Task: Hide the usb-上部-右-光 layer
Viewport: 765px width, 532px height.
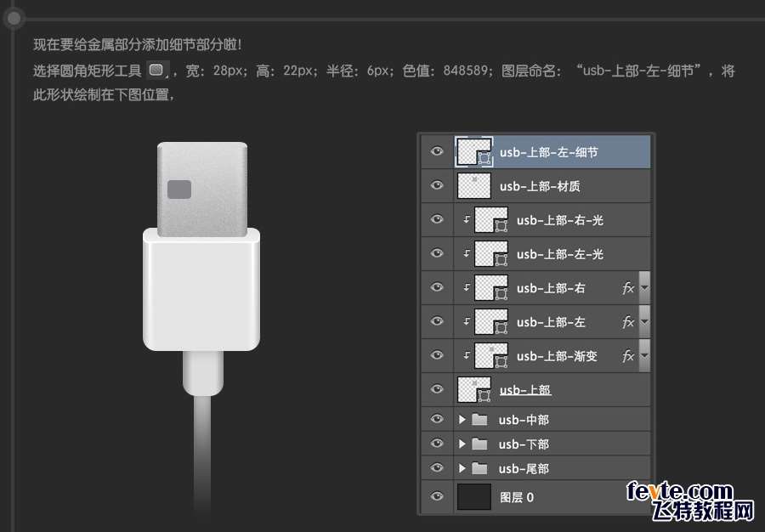Action: pos(437,219)
